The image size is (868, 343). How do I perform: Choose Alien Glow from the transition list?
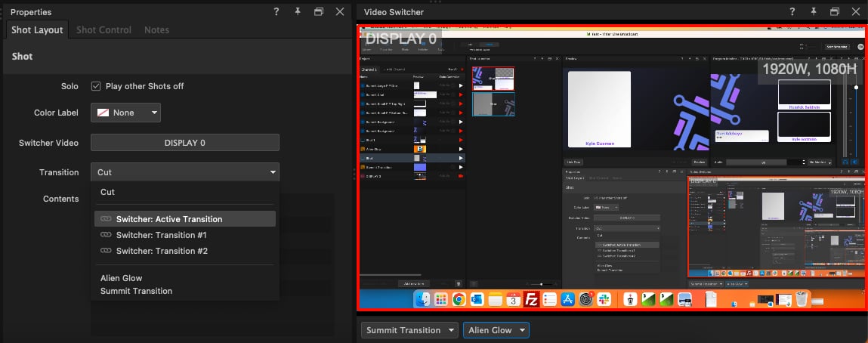[x=121, y=278]
